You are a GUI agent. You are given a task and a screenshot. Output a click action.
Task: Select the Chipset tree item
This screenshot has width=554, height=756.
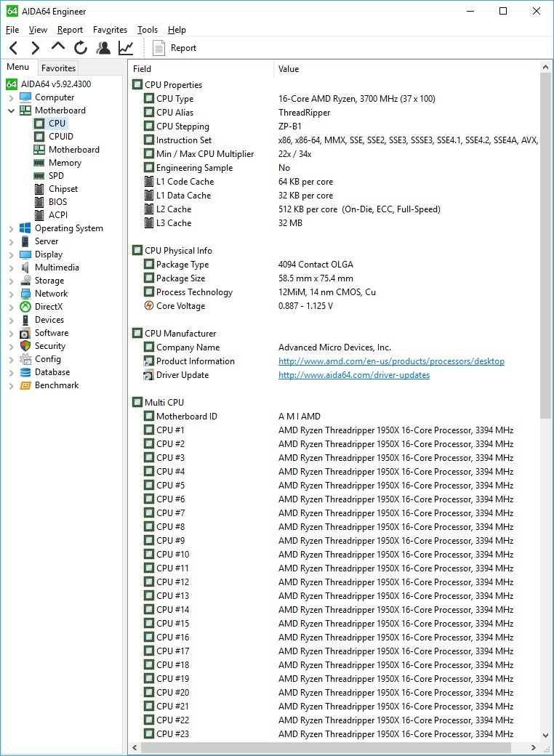tap(63, 188)
